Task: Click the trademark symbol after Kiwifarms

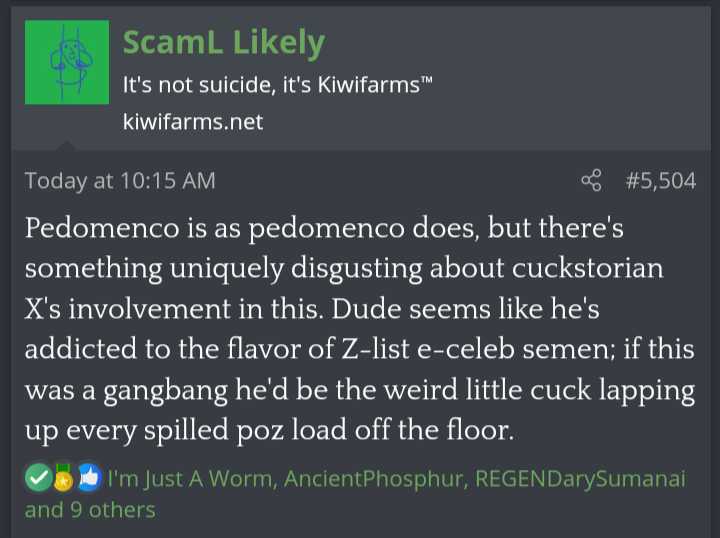Action: point(426,80)
